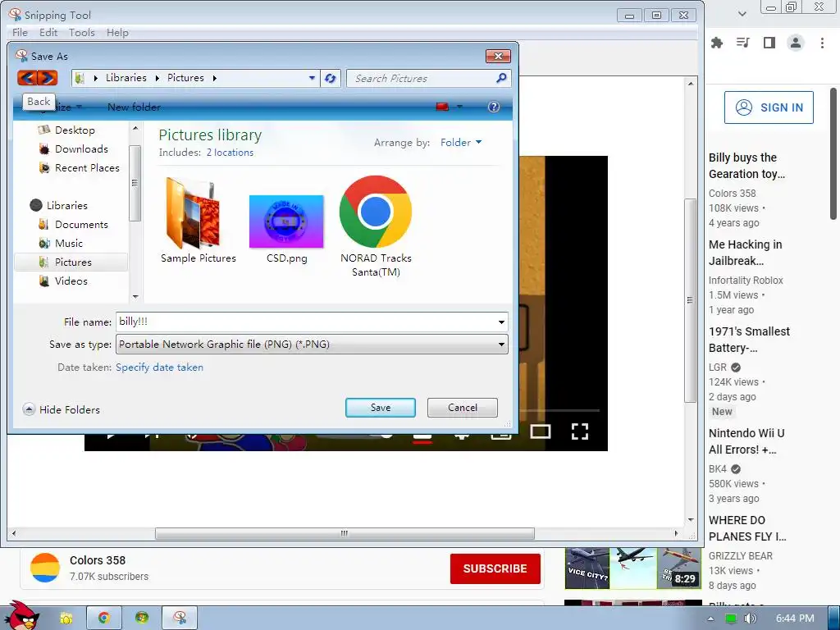Open Chrome three-dot menu
Viewport: 840px width, 630px height.
click(x=822, y=43)
